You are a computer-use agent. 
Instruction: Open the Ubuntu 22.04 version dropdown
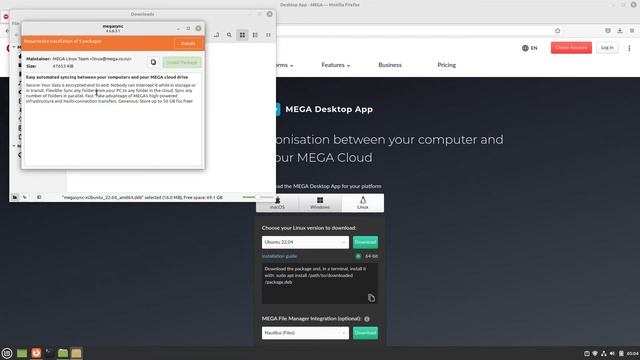305,242
